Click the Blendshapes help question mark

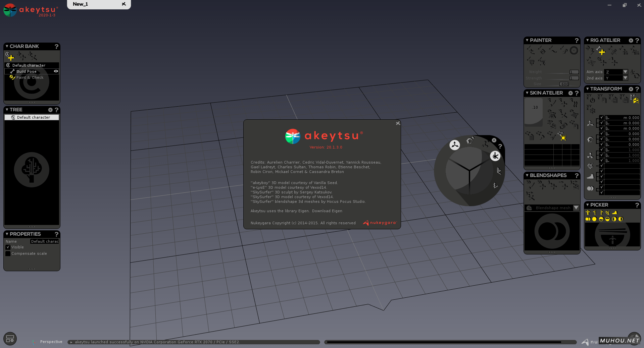(x=577, y=176)
